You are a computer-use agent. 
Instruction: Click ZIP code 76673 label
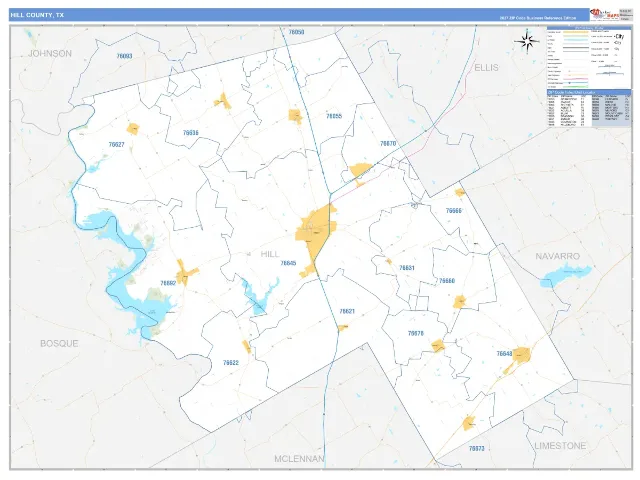pos(476,448)
